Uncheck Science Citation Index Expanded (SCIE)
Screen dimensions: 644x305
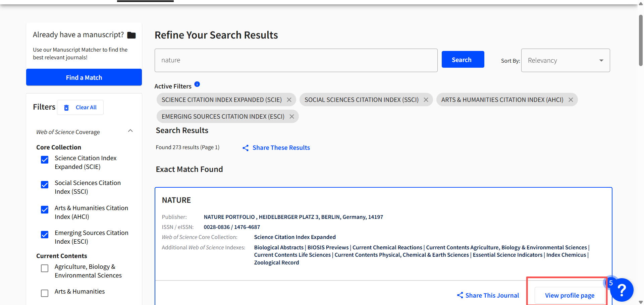[x=45, y=160]
